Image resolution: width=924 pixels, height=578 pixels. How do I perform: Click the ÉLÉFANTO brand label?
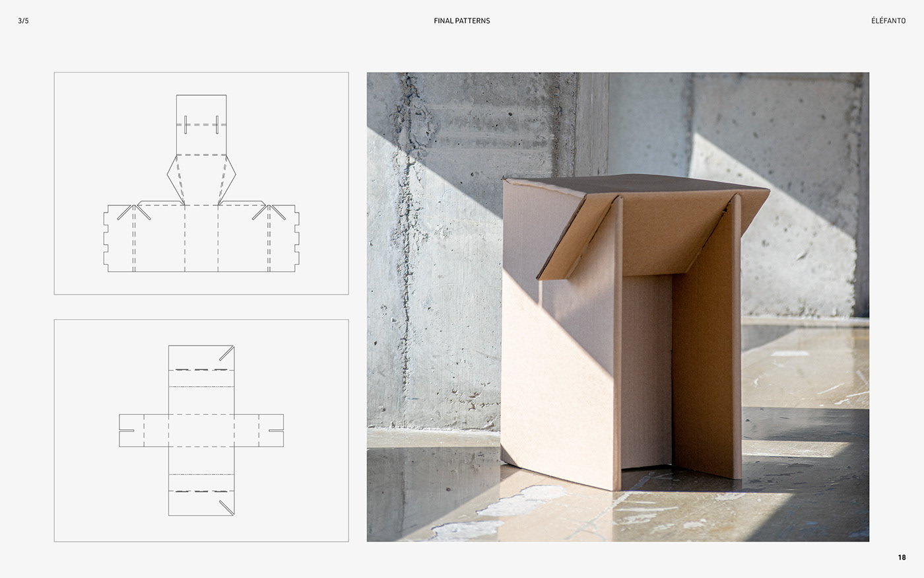click(x=888, y=20)
